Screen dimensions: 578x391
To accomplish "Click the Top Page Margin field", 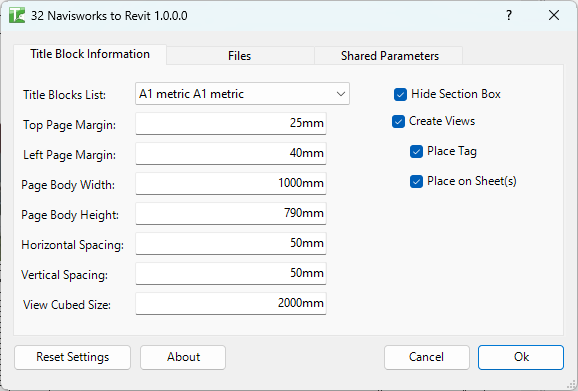I will pyautogui.click(x=231, y=123).
